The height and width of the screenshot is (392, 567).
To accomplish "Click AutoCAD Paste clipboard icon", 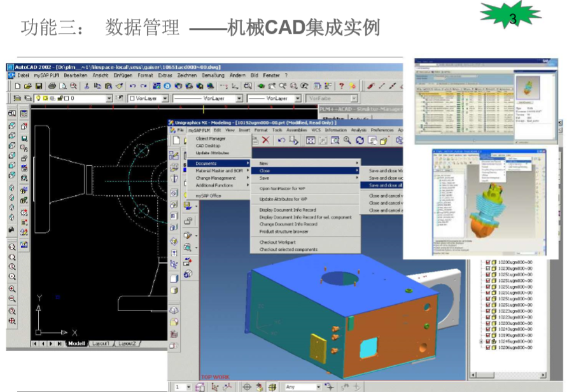I will coord(108,86).
